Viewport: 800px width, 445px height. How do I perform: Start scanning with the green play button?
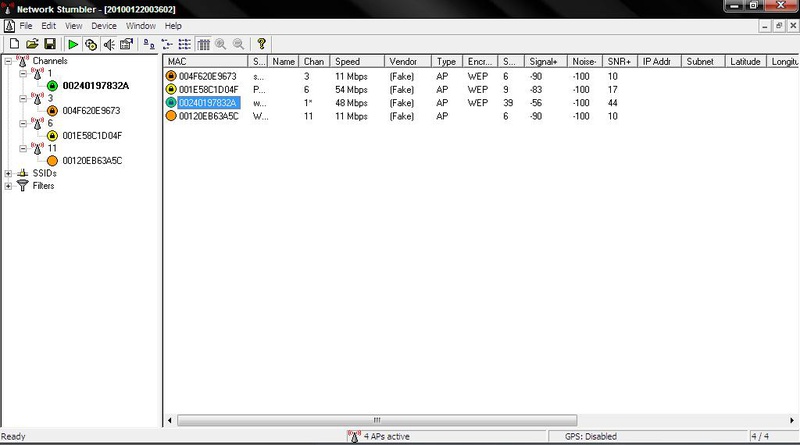tap(73, 44)
